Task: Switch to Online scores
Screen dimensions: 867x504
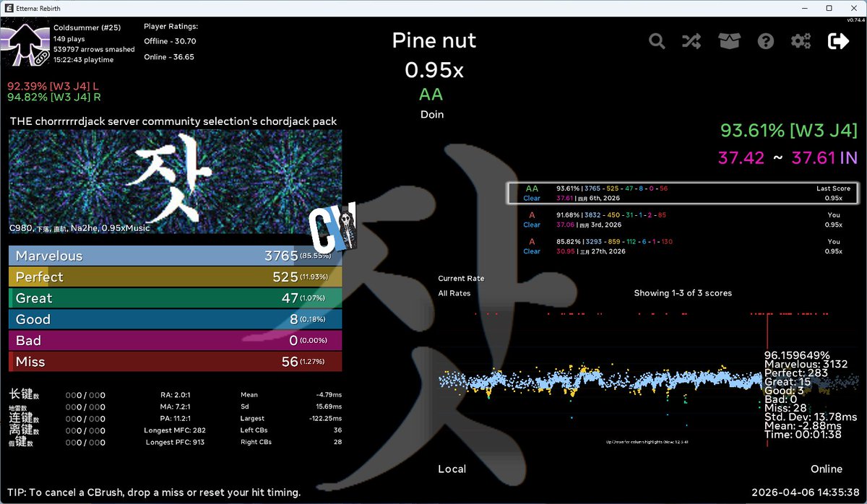Action: (x=827, y=469)
